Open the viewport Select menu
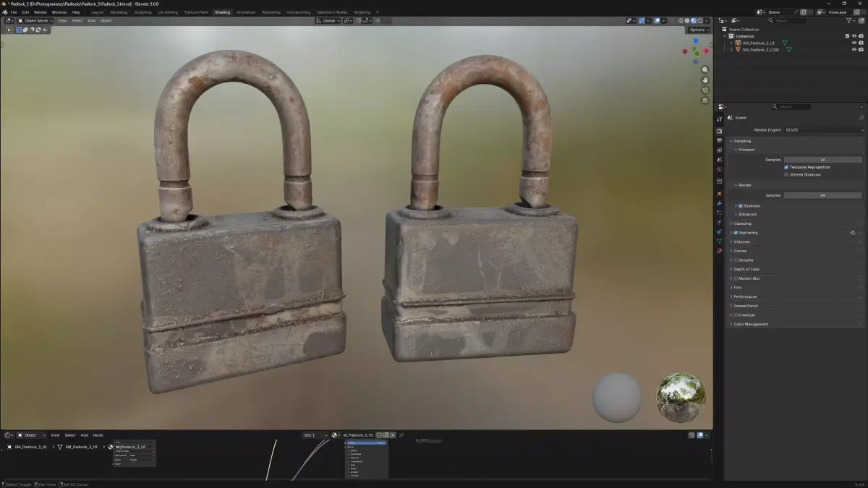The height and width of the screenshot is (488, 868). click(77, 21)
